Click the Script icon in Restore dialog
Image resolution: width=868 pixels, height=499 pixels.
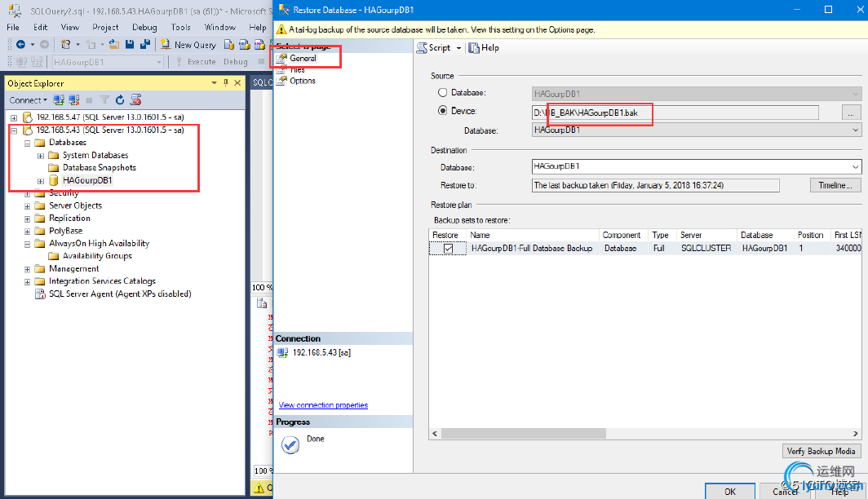(x=422, y=47)
